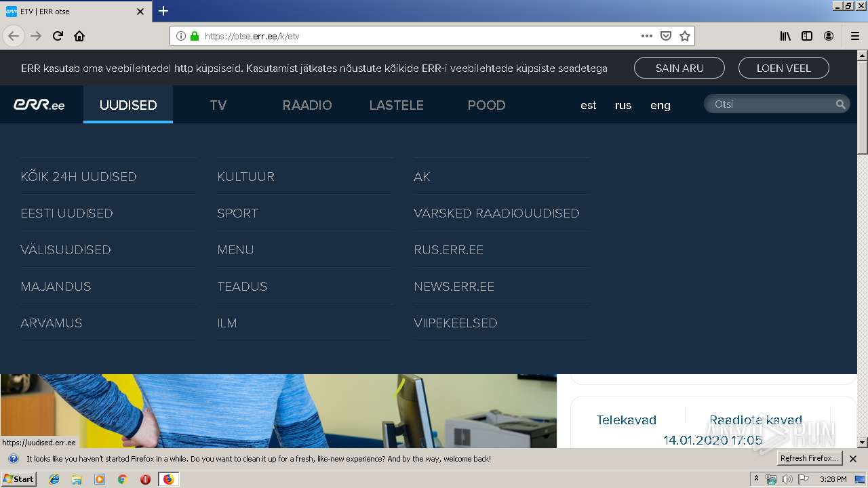The width and height of the screenshot is (868, 488).
Task: Select the UUDISED menu tab
Action: [x=128, y=104]
